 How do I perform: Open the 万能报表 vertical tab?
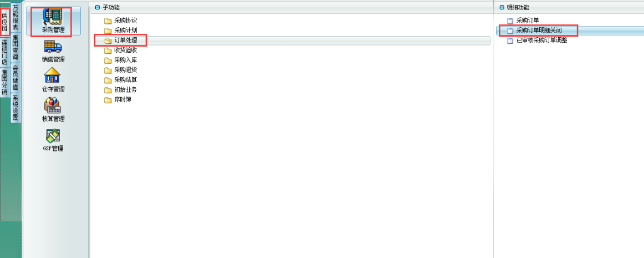(15, 17)
